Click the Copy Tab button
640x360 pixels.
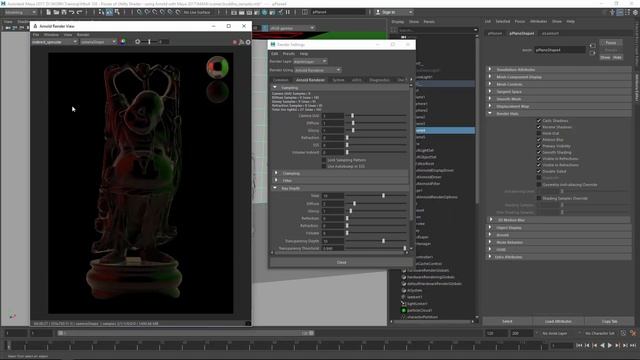(x=610, y=322)
